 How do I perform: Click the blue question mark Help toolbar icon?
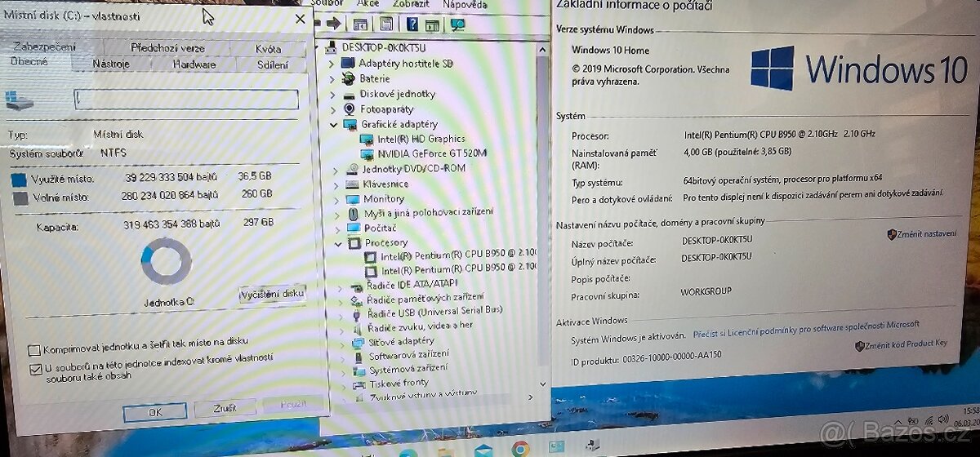tap(413, 24)
